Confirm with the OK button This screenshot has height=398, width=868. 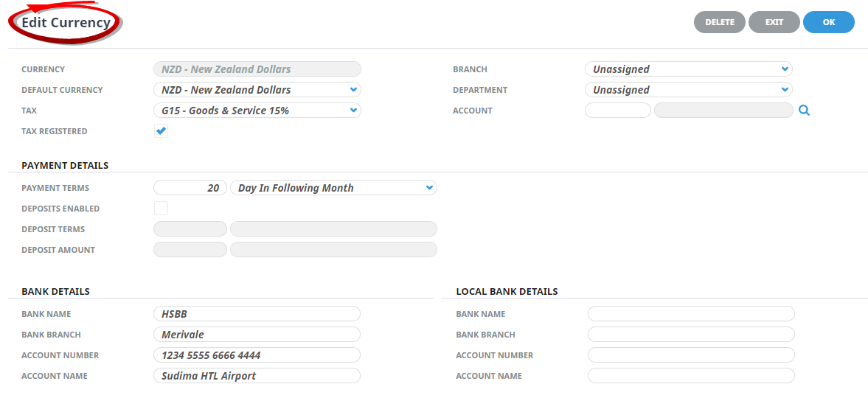(828, 22)
